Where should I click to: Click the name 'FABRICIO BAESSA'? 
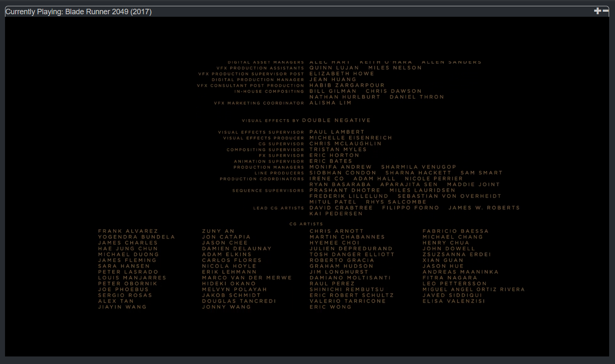(455, 231)
